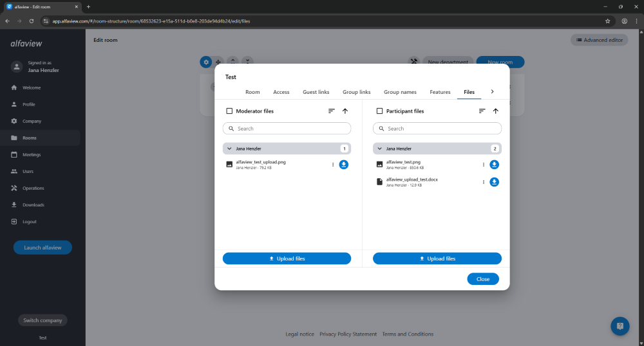
Task: Switch to the Group links tab
Action: 357,92
